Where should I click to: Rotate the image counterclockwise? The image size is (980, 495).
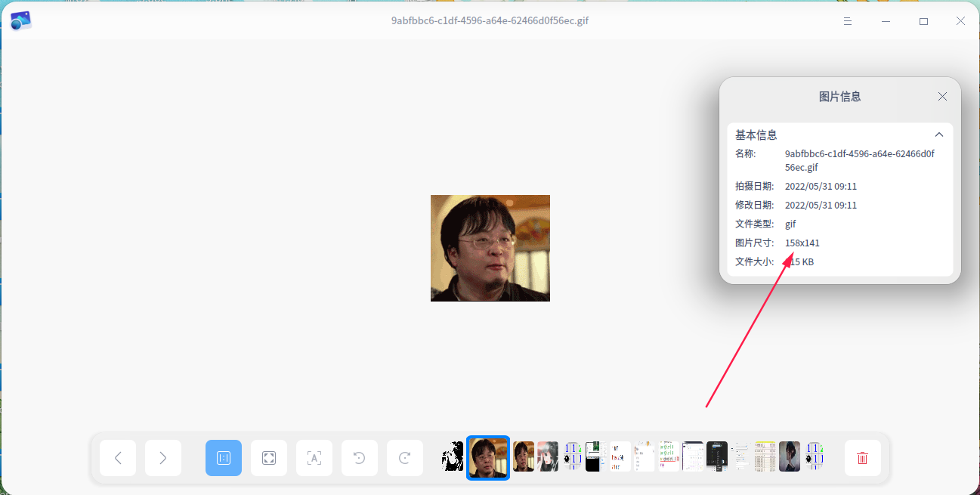(360, 458)
